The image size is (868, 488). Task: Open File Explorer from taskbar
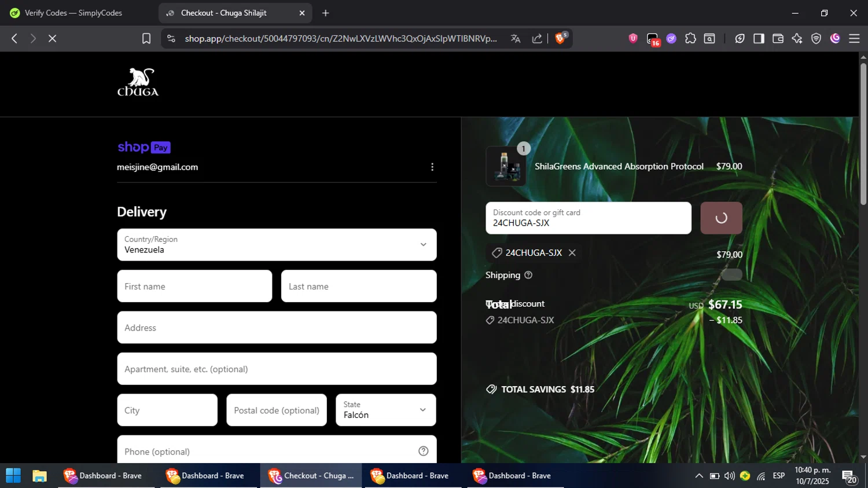[39, 475]
